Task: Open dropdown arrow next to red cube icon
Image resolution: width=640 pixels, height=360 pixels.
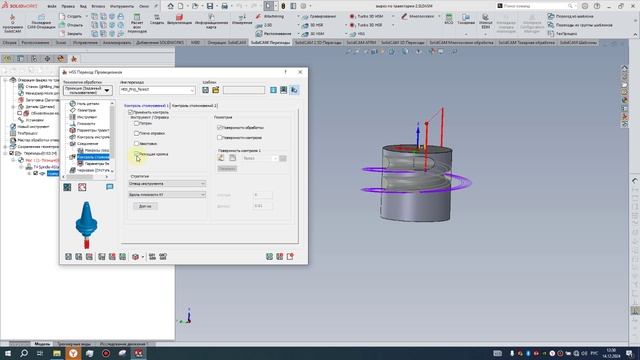Action: [142, 257]
